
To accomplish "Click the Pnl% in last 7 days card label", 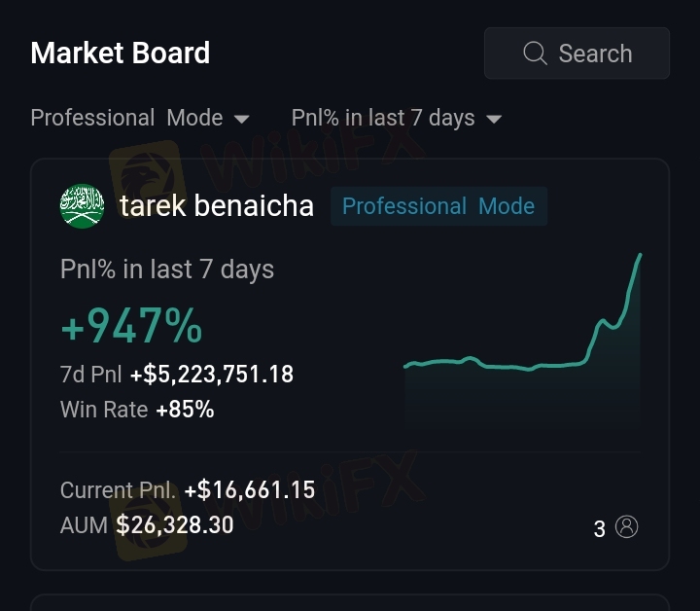I will click(x=167, y=270).
